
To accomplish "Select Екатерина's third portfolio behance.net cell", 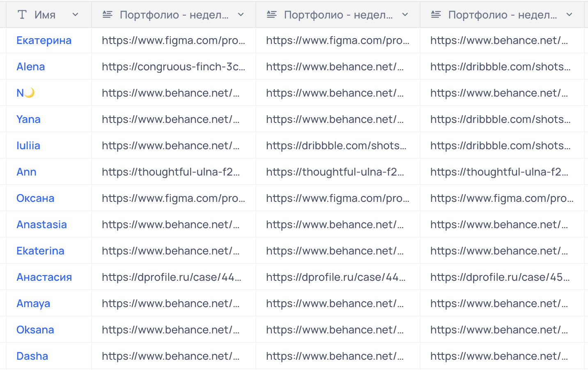I will [x=502, y=40].
